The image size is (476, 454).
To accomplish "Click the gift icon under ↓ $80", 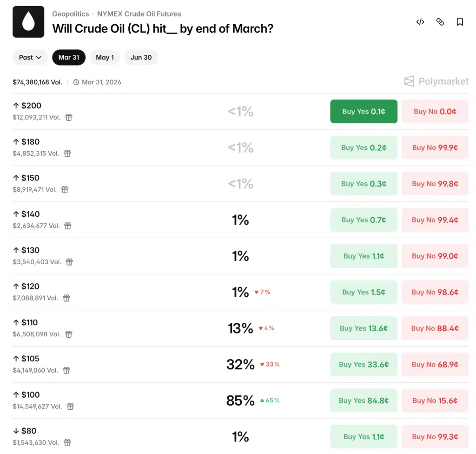I will click(67, 442).
